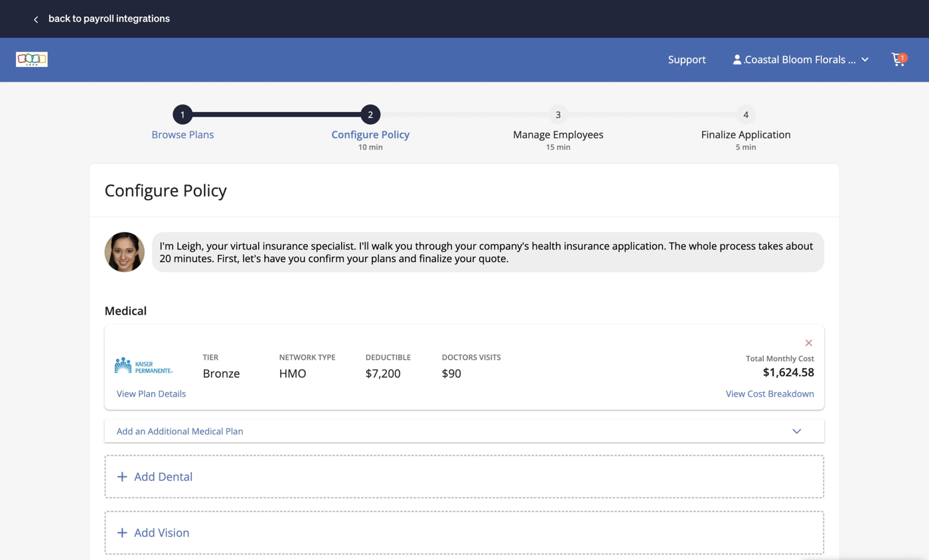The image size is (929, 560).
Task: Click step 3 circle in progress bar
Action: coord(558,115)
